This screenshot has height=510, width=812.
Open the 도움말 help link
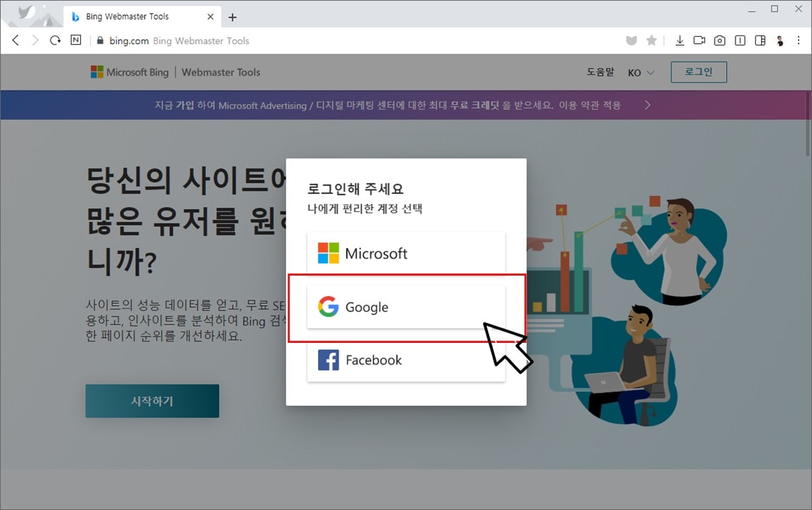pyautogui.click(x=600, y=72)
